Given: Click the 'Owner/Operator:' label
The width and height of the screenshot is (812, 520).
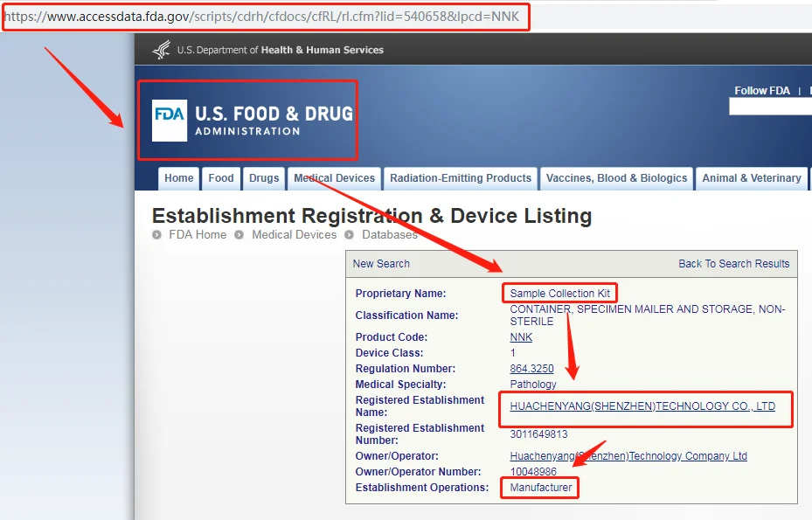Looking at the screenshot, I should pos(397,456).
